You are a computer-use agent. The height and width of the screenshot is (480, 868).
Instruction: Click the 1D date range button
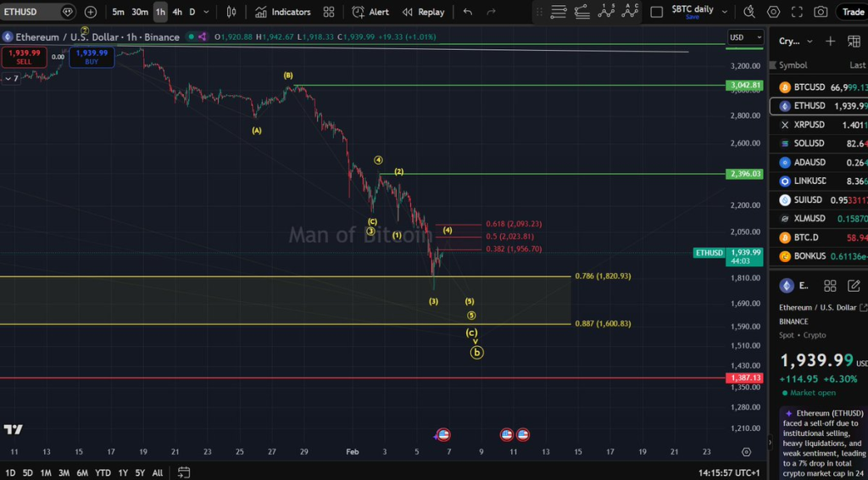coord(10,473)
